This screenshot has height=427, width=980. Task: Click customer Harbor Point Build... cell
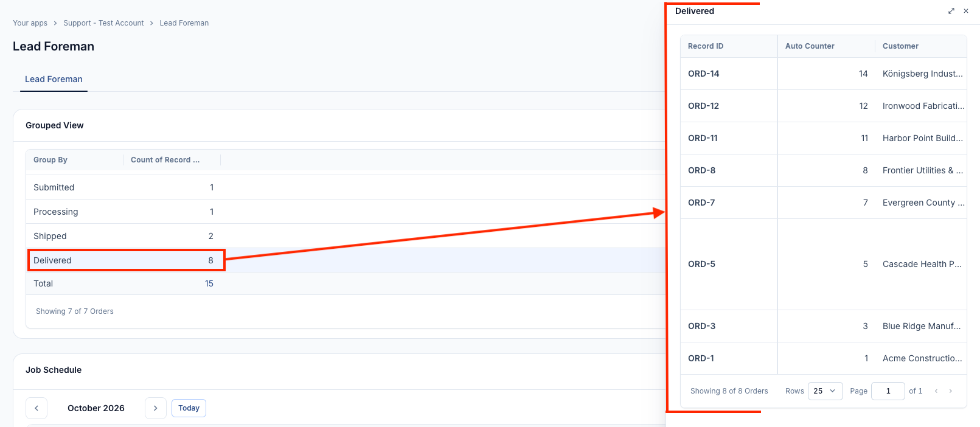point(921,138)
